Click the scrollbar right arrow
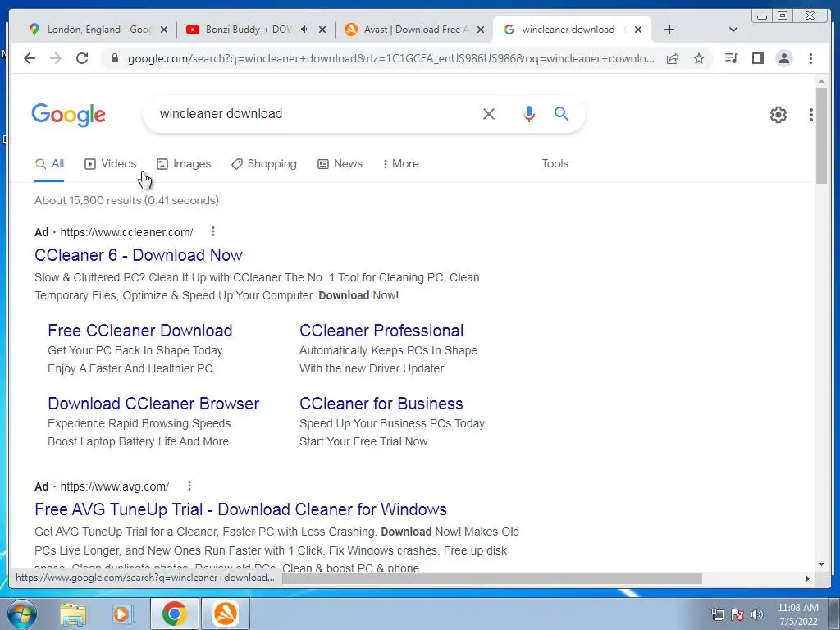Viewport: 840px width, 630px height. point(808,578)
